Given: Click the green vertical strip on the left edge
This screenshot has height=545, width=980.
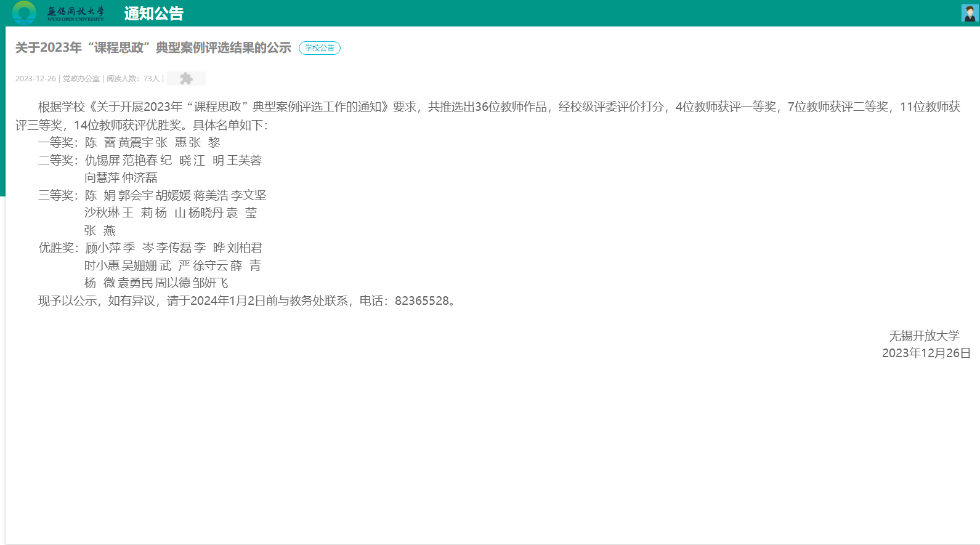Looking at the screenshot, I should tap(2, 111).
